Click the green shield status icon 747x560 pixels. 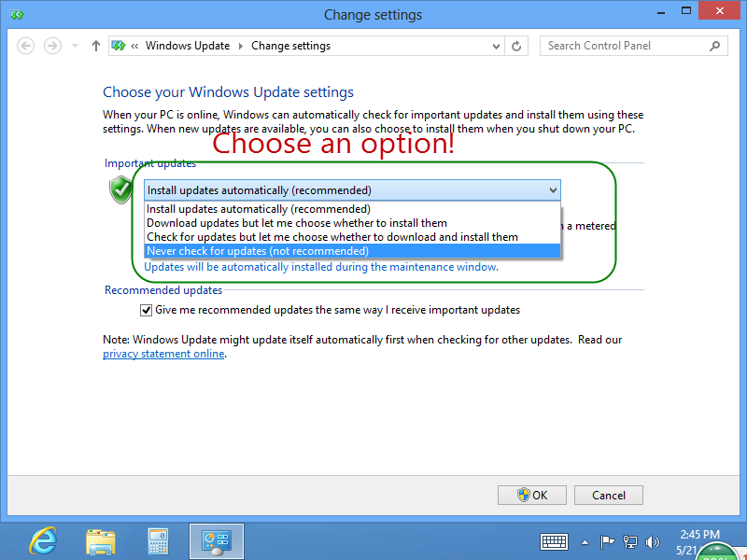click(121, 189)
